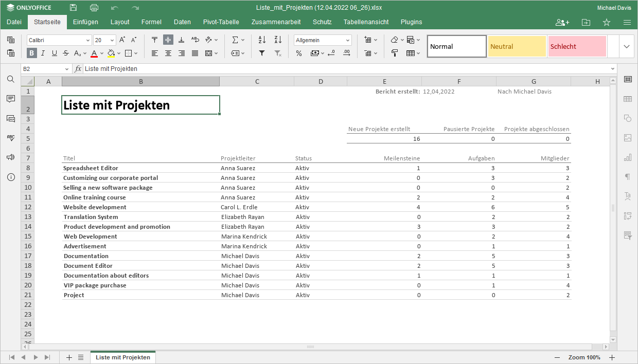Open chart settings in right sidebar
638x364 pixels.
click(x=628, y=157)
